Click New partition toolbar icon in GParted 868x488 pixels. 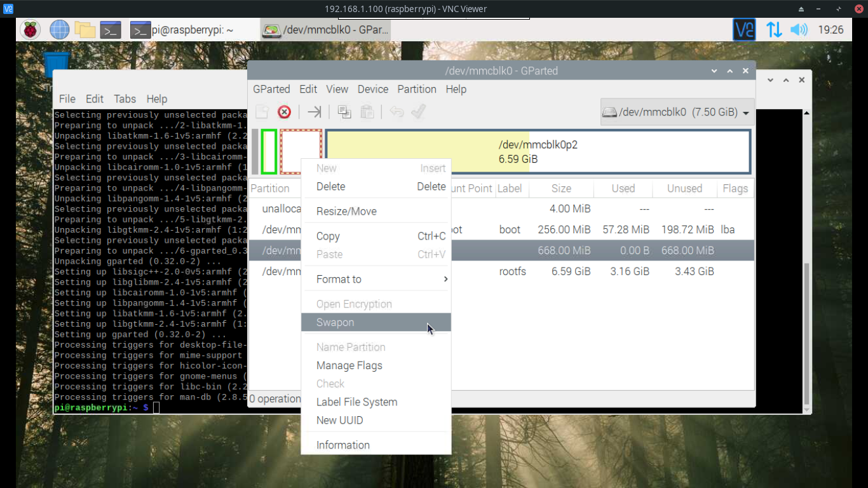262,112
